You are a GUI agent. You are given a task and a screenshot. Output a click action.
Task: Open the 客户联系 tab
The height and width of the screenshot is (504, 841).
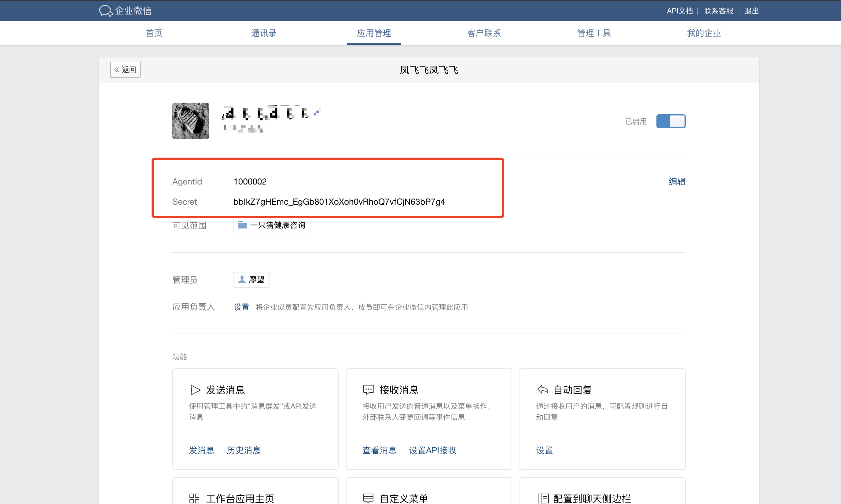coord(483,33)
